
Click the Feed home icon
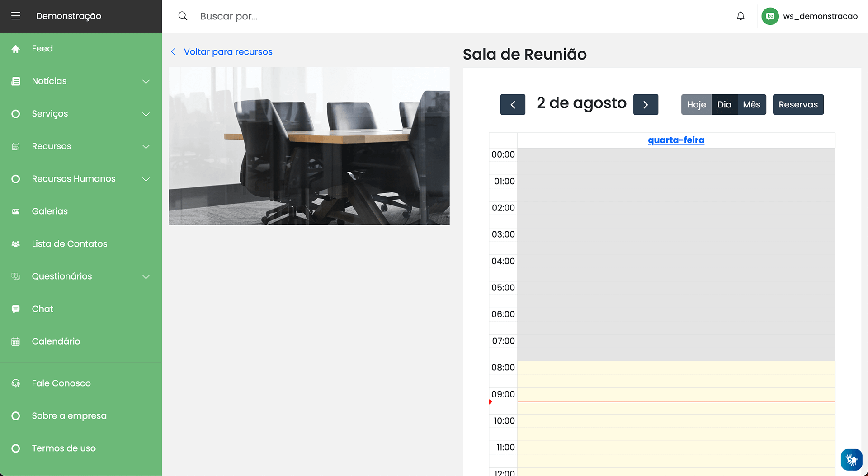(16, 49)
